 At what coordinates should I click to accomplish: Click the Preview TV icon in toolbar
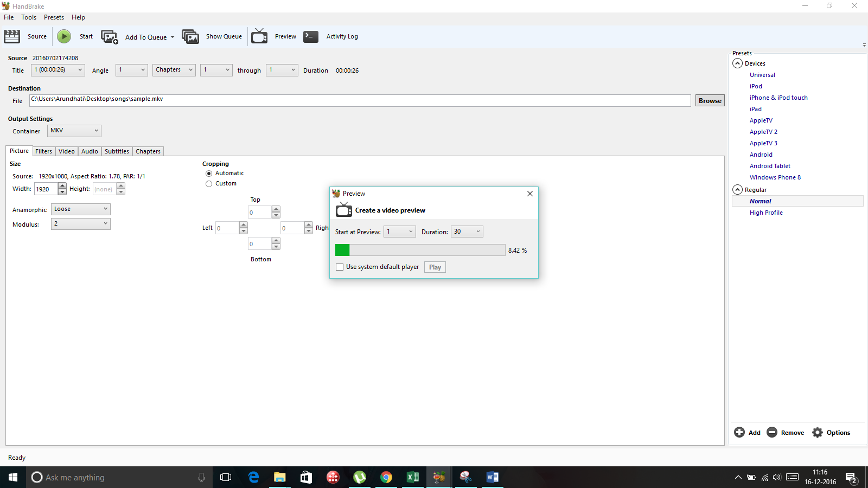(x=259, y=36)
